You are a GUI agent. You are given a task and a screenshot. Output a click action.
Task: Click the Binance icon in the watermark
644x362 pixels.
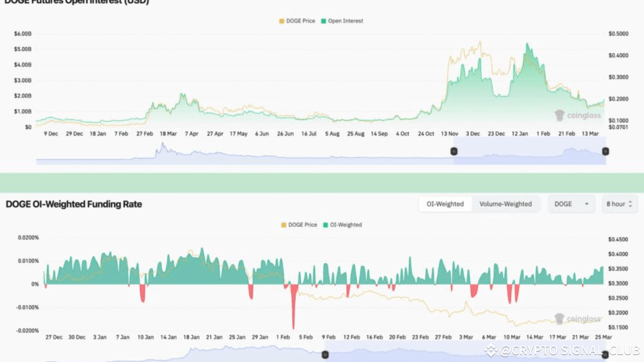click(x=491, y=350)
